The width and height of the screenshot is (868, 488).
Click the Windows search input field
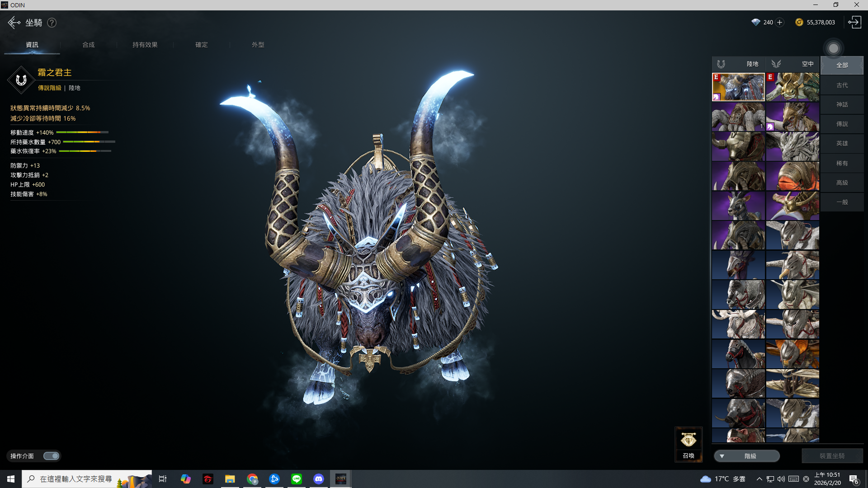pos(76,479)
